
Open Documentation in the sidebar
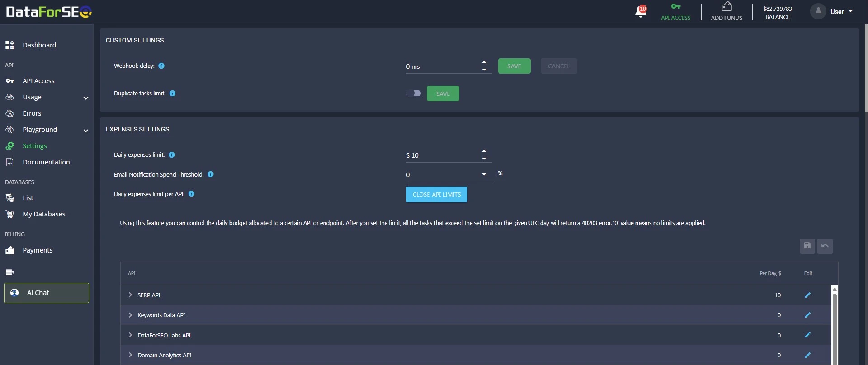tap(47, 162)
